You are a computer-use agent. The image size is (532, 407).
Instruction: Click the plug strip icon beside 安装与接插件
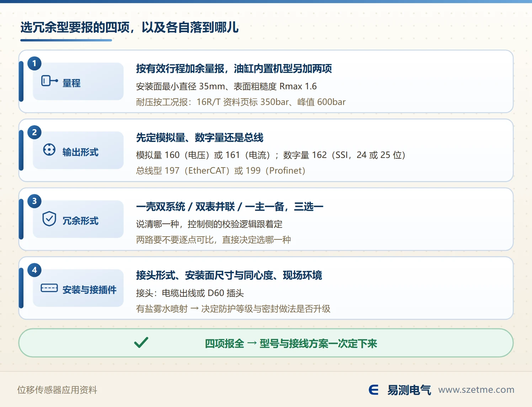[x=49, y=288]
